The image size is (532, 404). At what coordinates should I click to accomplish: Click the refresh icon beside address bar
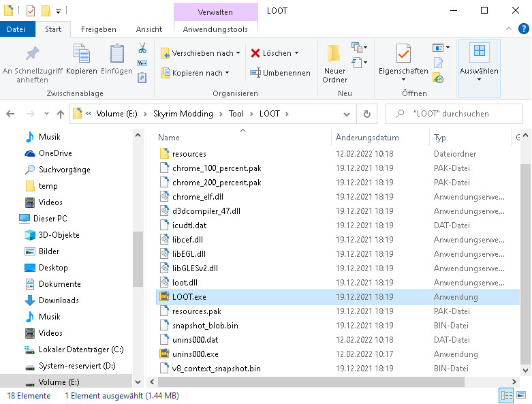(366, 114)
